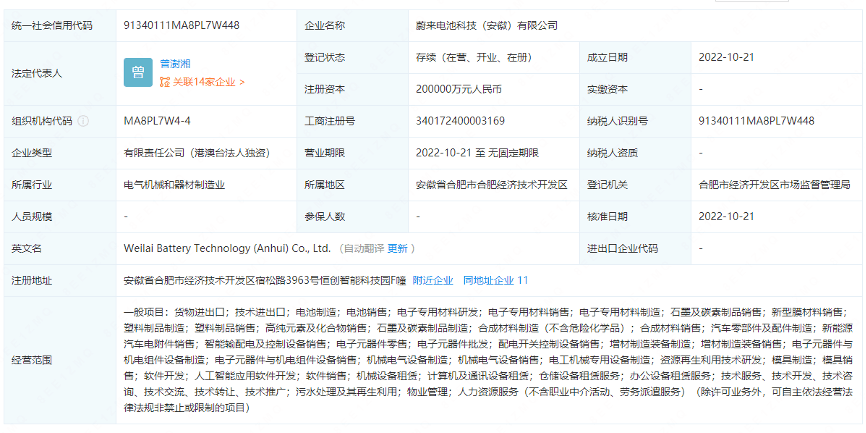Screen dimensions: 866x433
Task: Select organization code MA8PL7W4-4
Action: (157, 121)
